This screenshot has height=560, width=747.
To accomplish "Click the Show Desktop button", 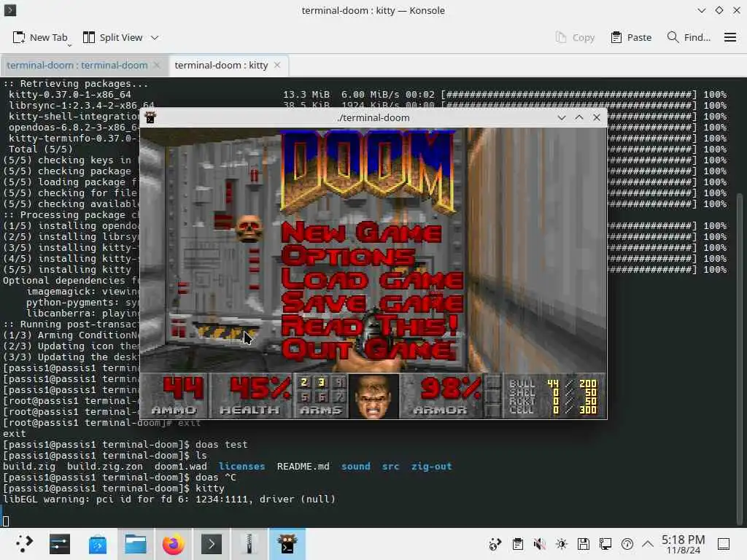I will 724,544.
